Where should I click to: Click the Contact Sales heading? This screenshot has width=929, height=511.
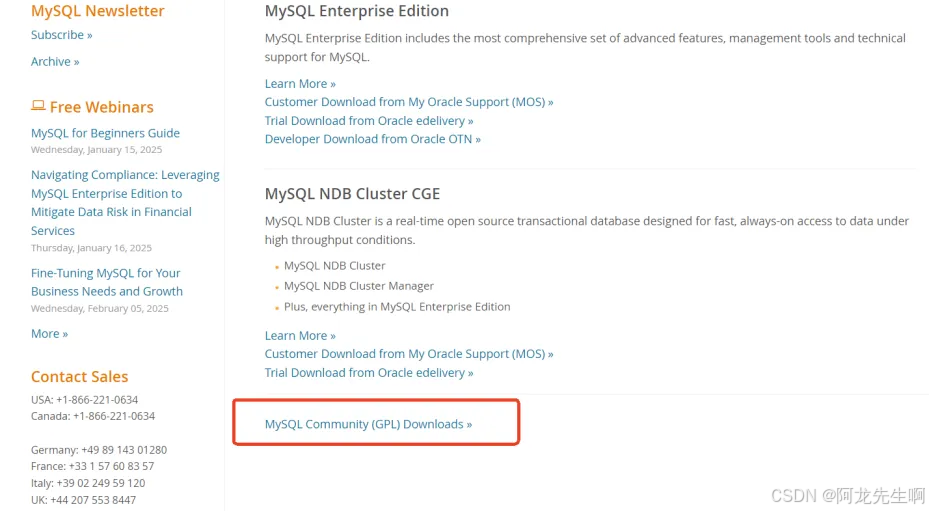point(80,377)
